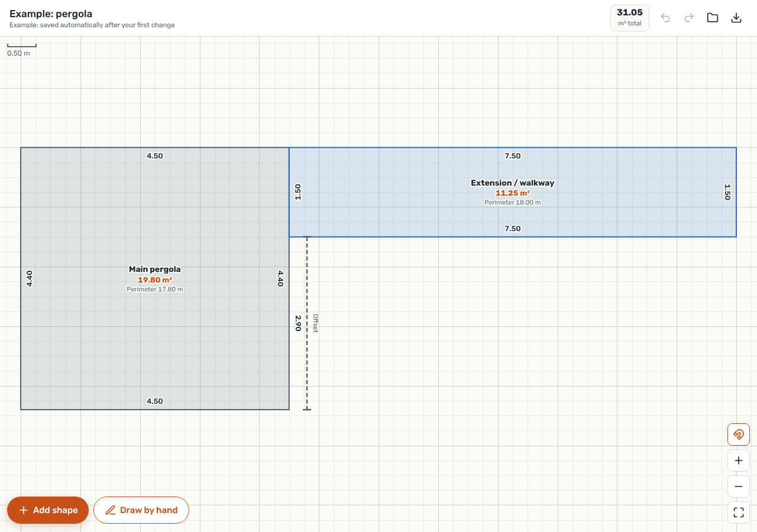Zoom out with the minus button
This screenshot has width=757, height=532.
click(739, 486)
